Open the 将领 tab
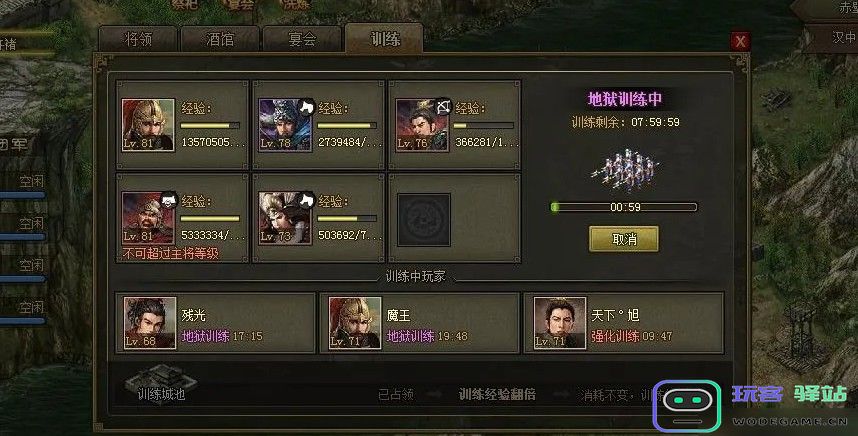Image resolution: width=858 pixels, height=436 pixels. 138,39
